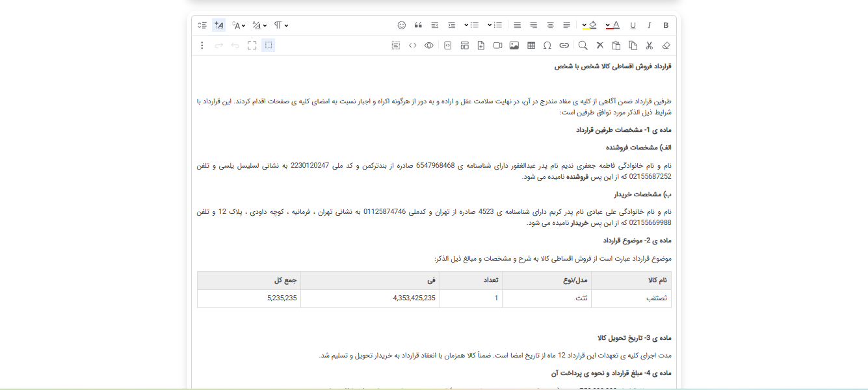This screenshot has width=868, height=390.
Task: Enter fullscreen editing mode
Action: [252, 45]
